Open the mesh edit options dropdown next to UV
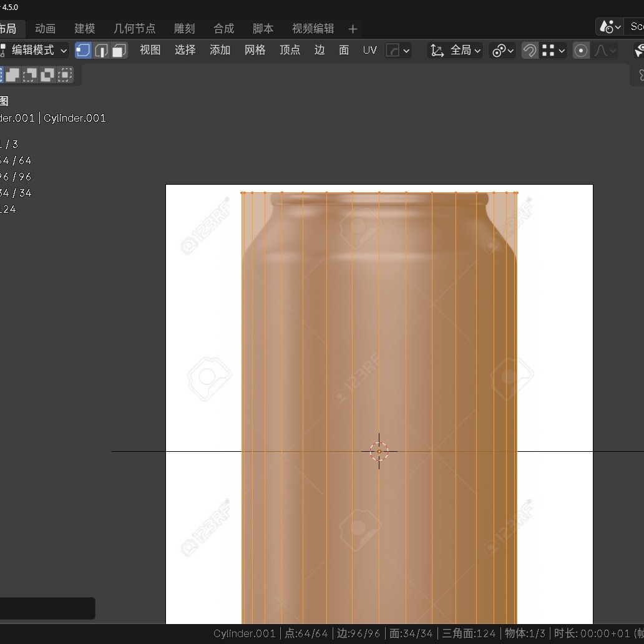Image resolution: width=644 pixels, height=644 pixels. [x=398, y=51]
